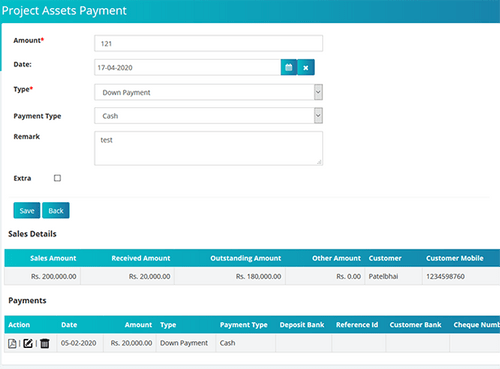The image size is (500, 369).
Task: Save the payment form
Action: [27, 210]
